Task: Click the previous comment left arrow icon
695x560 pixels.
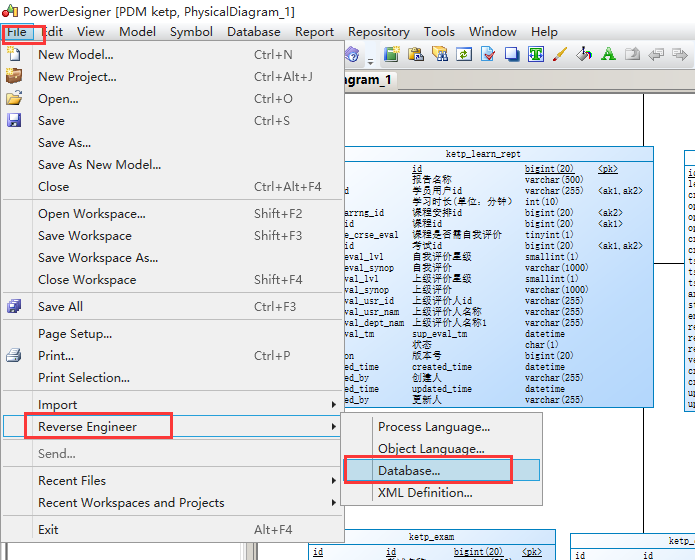Action: pos(656,54)
